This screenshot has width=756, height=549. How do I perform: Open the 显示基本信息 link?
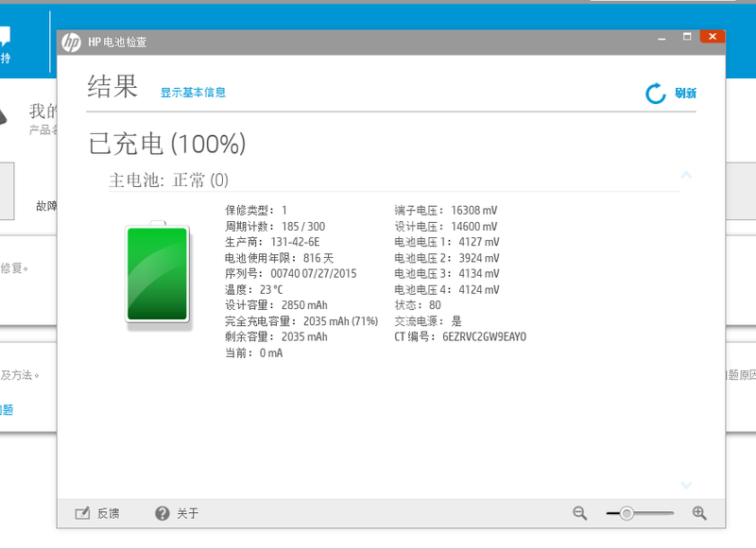[193, 93]
